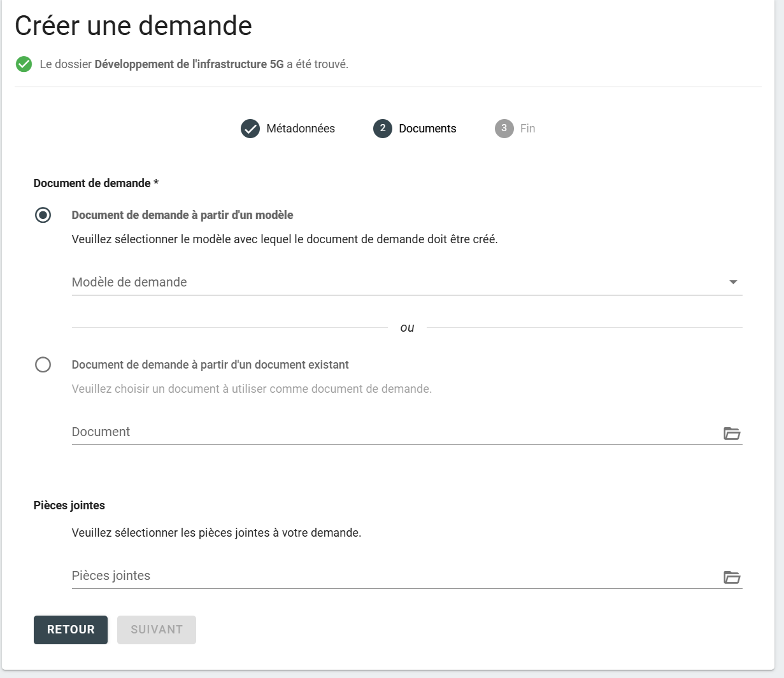Click the step 2 circle icon
The image size is (784, 678).
382,129
